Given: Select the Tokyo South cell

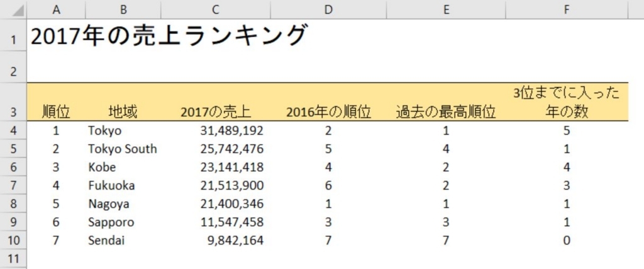Looking at the screenshot, I should pyautogui.click(x=123, y=149).
